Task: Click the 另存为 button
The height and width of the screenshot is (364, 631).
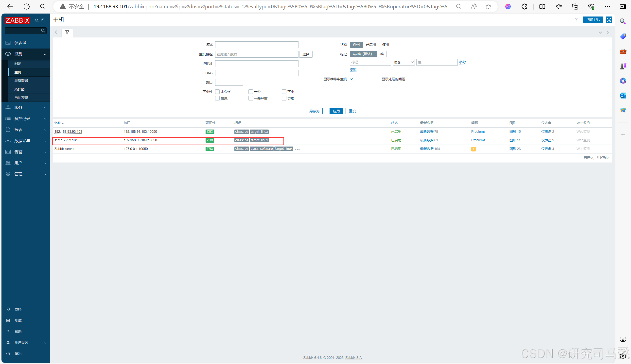Action: pyautogui.click(x=314, y=111)
